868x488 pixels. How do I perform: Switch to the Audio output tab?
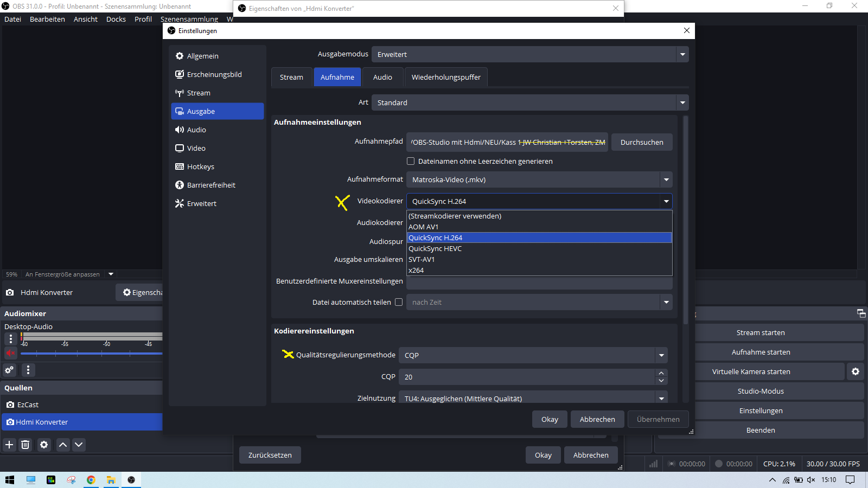point(382,77)
